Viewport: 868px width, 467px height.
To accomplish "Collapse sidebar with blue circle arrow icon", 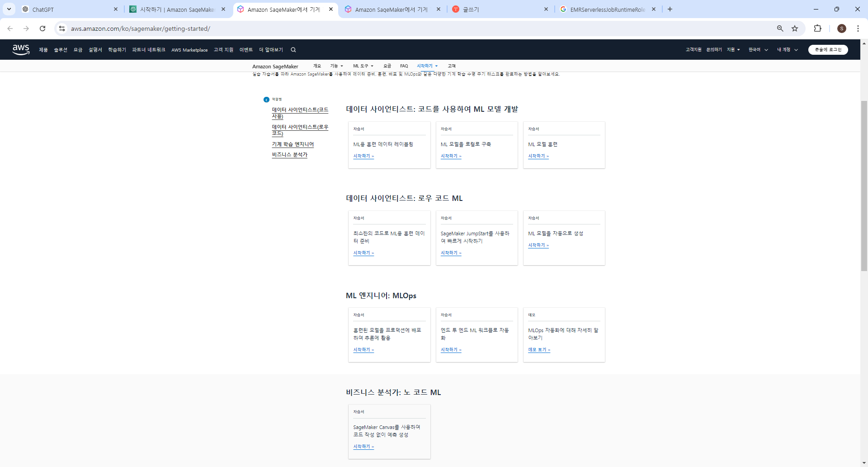I will click(x=266, y=100).
